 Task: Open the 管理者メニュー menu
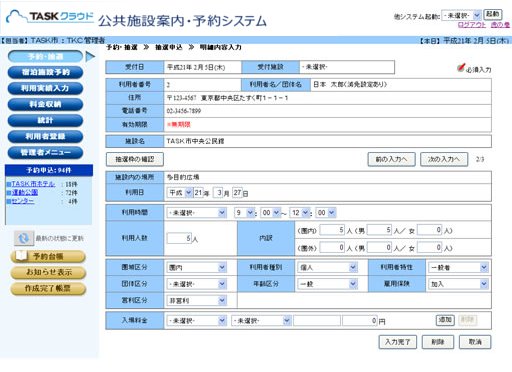(45, 152)
